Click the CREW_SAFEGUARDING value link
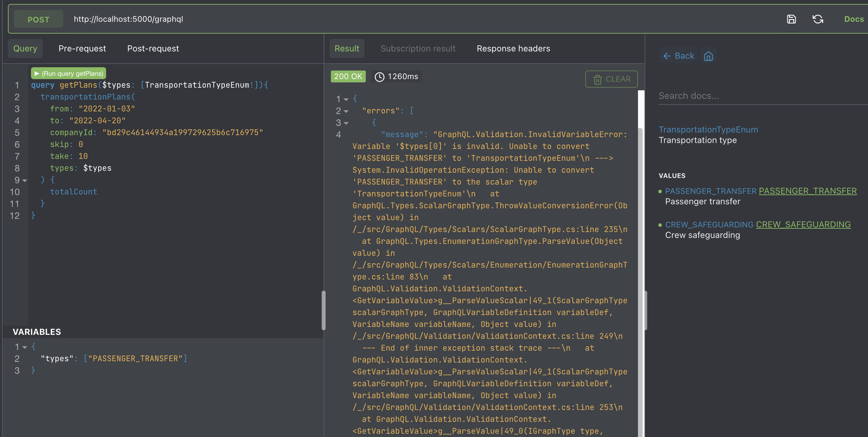 coord(804,224)
